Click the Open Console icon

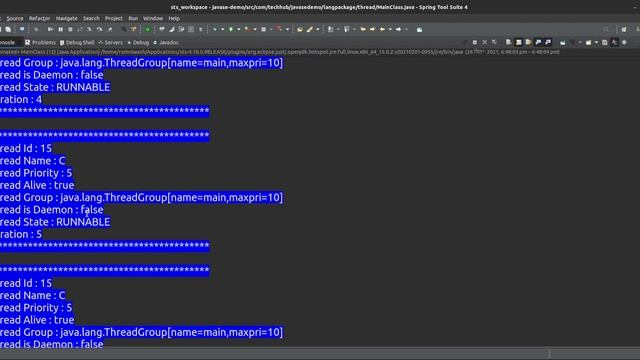pyautogui.click(x=588, y=42)
